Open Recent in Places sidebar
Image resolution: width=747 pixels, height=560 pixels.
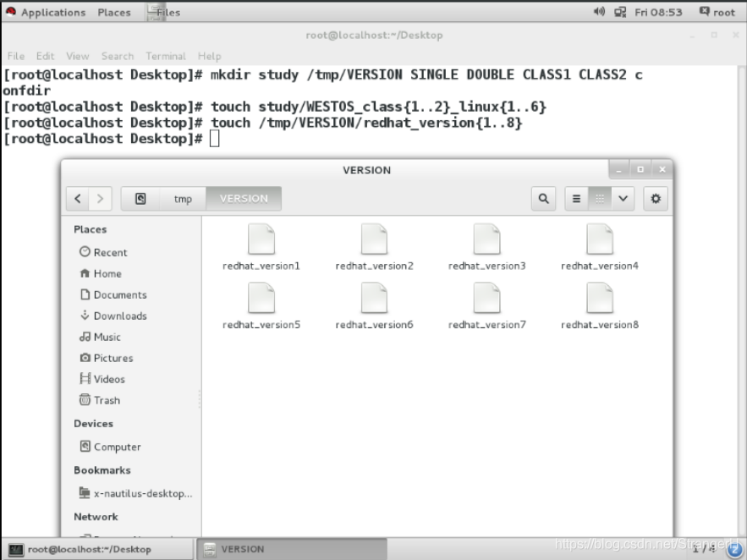pos(103,252)
